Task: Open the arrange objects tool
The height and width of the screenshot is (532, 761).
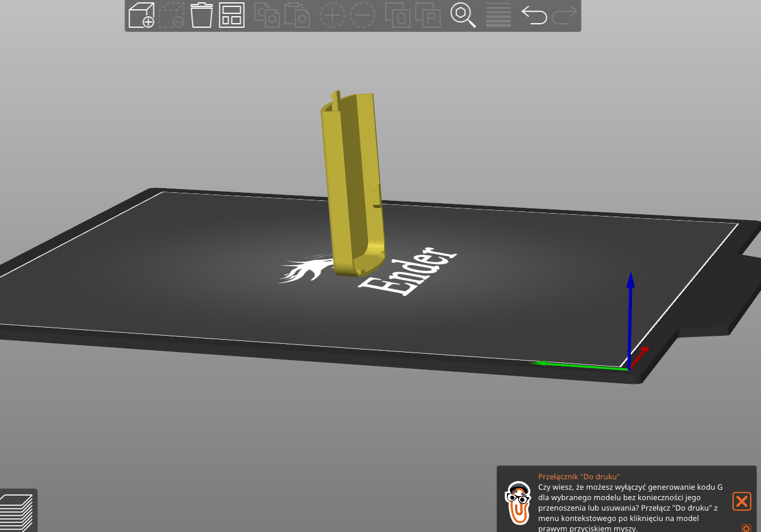Action: tap(231, 15)
